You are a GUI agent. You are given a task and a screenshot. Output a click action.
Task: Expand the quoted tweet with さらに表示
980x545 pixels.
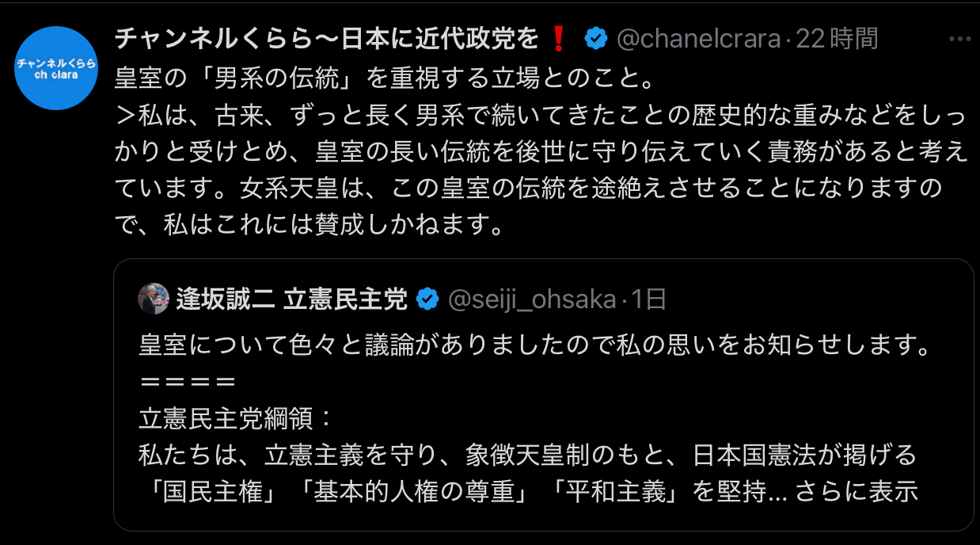pos(871,492)
